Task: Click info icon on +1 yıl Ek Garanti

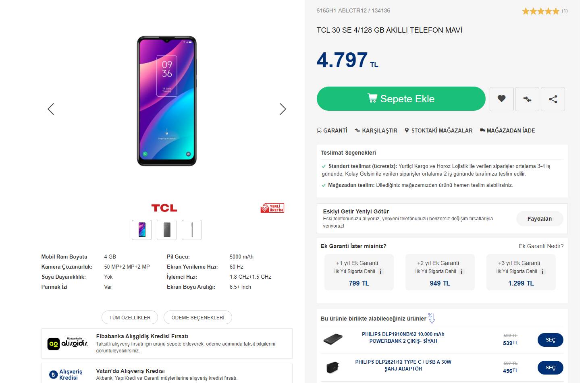Action: pyautogui.click(x=380, y=272)
